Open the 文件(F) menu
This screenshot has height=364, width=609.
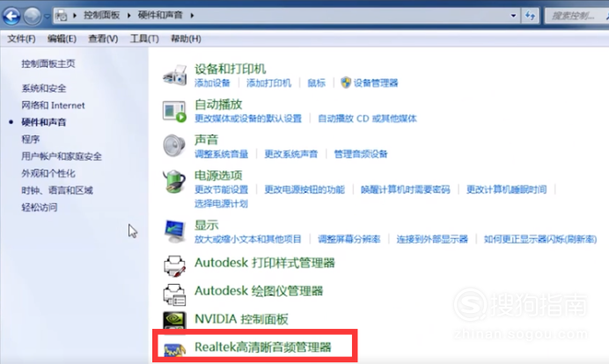(x=21, y=39)
